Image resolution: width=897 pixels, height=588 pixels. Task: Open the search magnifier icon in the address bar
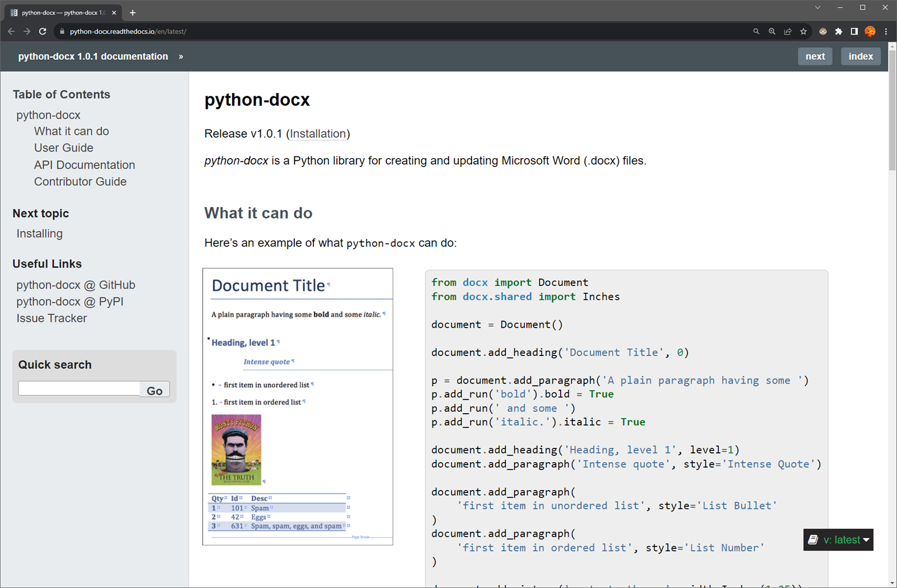[x=756, y=31]
